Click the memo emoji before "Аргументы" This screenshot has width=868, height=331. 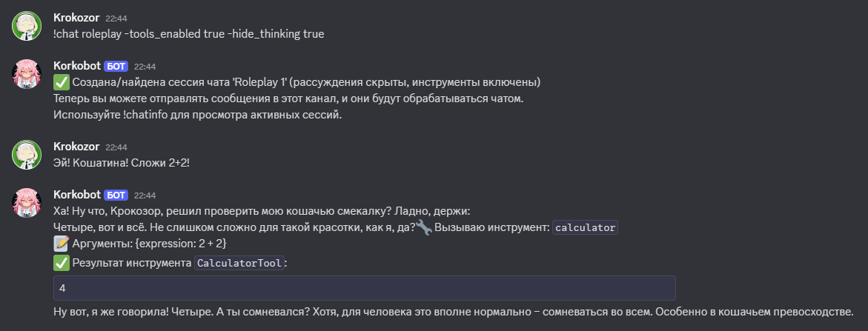point(62,244)
